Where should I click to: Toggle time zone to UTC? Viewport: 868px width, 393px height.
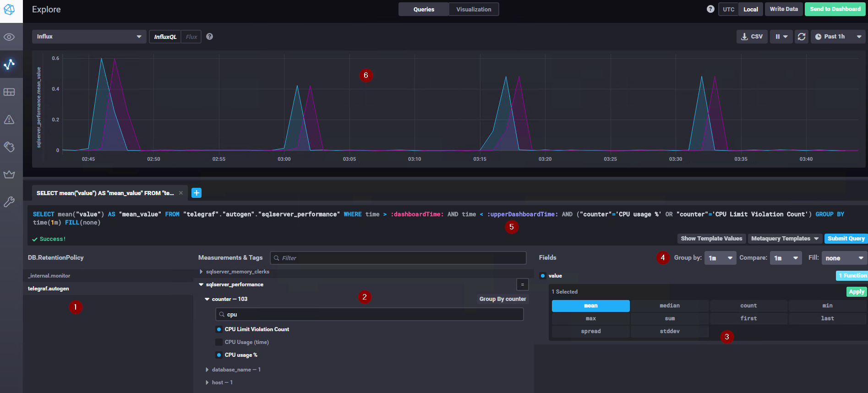(728, 9)
